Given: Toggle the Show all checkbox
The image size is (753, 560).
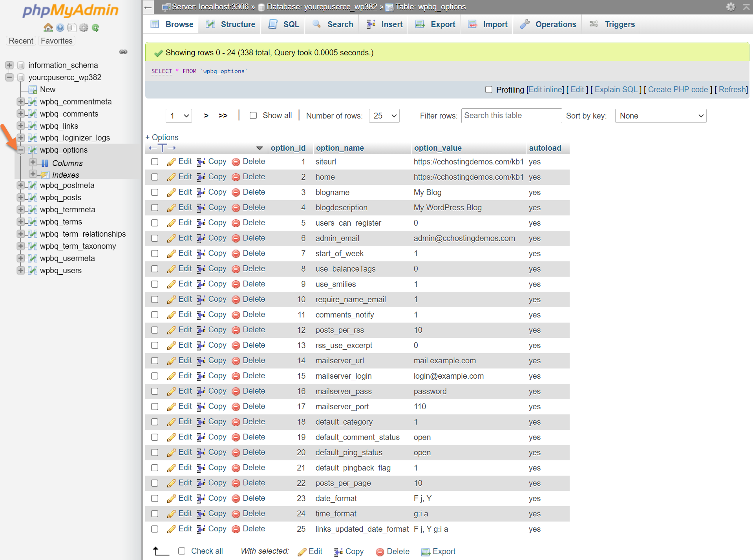Looking at the screenshot, I should [x=253, y=115].
